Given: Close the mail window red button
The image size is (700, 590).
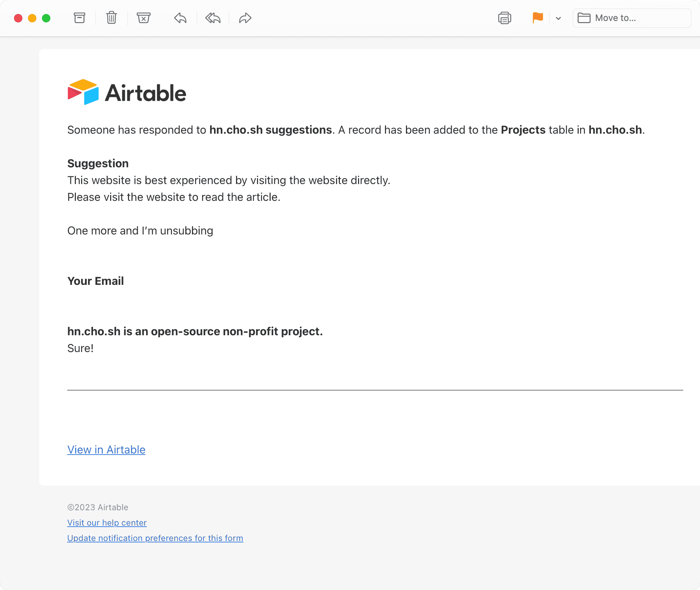Looking at the screenshot, I should [18, 18].
